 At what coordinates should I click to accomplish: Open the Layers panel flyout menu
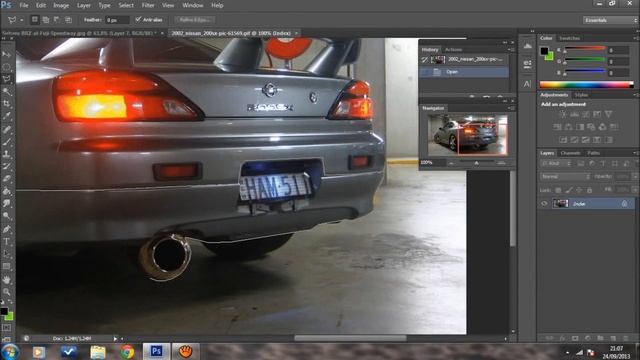pos(636,153)
